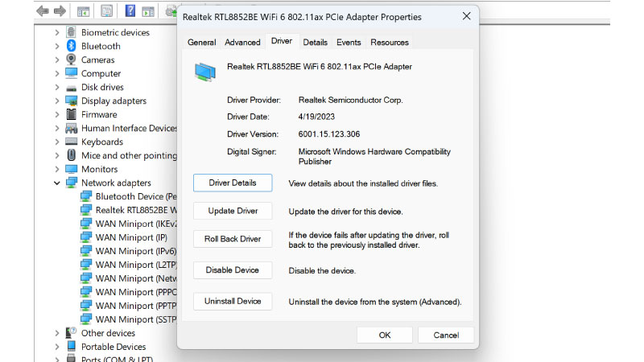Viewport: 644px width, 362px height.
Task: Switch to the Events tab
Action: pos(349,43)
